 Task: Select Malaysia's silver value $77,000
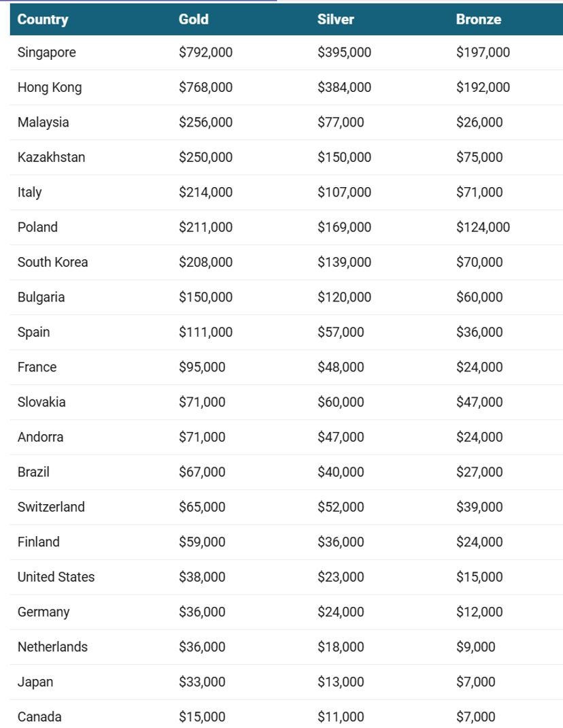click(x=341, y=122)
